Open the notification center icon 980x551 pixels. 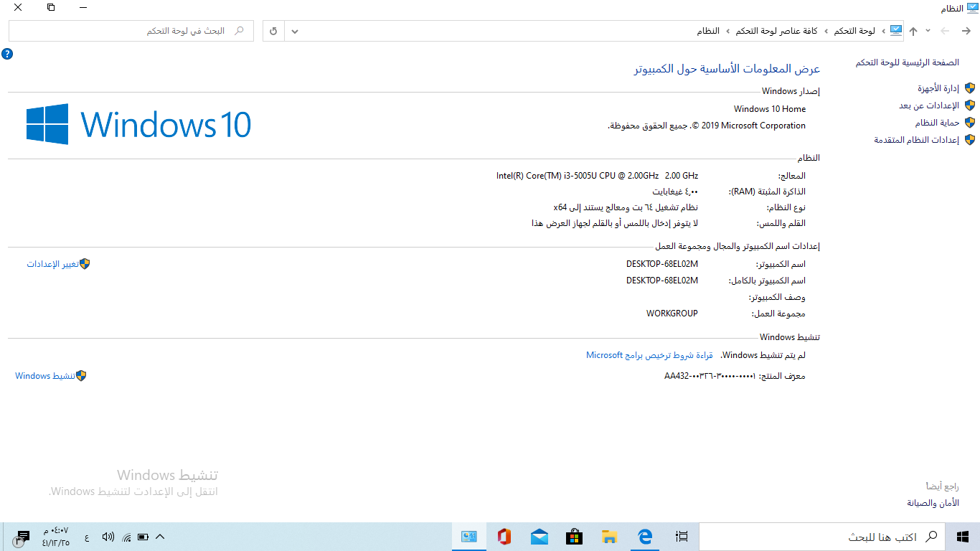22,537
